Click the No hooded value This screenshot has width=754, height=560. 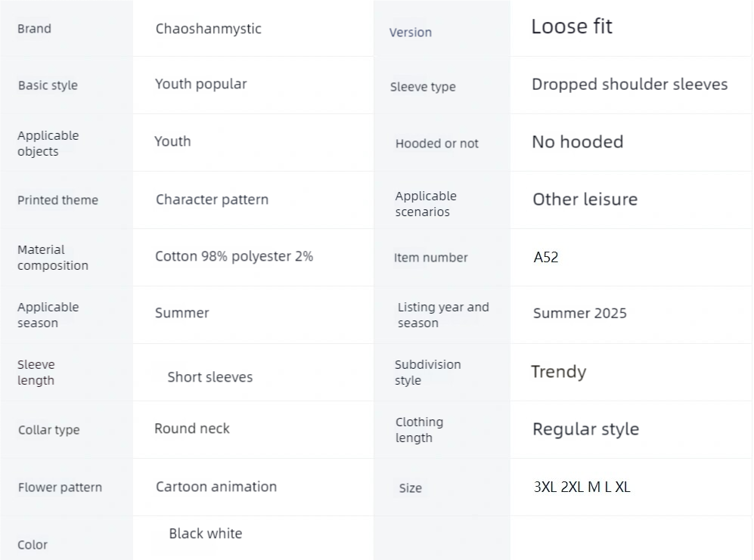(x=578, y=142)
